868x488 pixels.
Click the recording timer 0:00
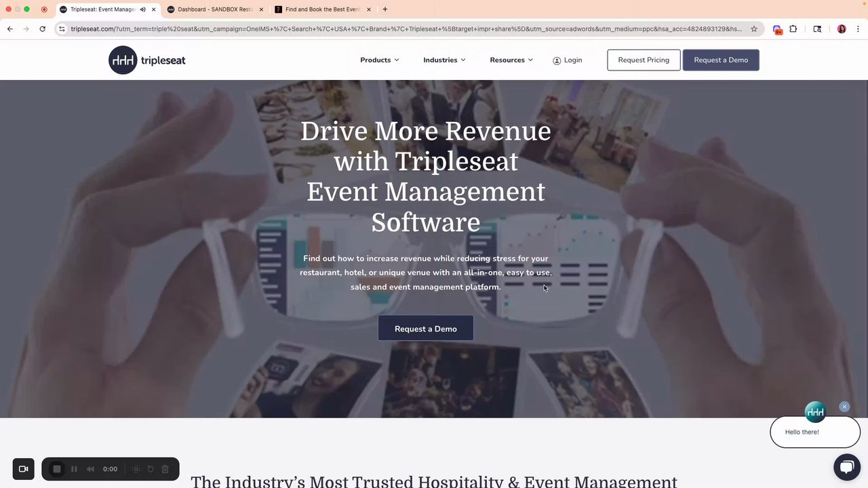coord(110,469)
